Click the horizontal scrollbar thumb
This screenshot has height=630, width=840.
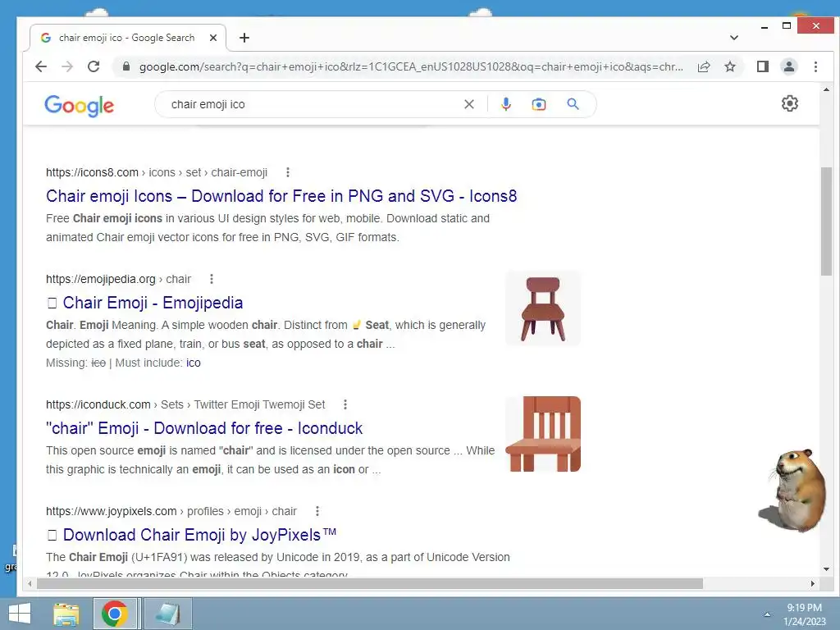coord(370,583)
